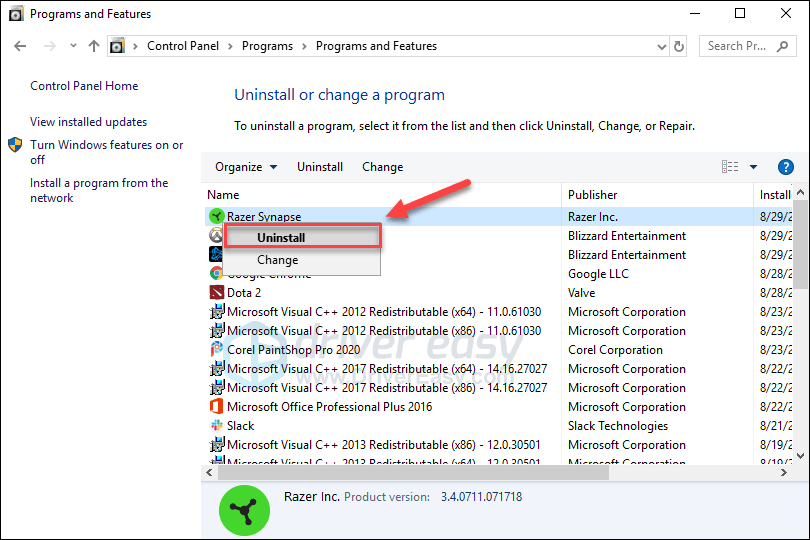
Task: Select Uninstall in the context menu
Action: [x=303, y=238]
